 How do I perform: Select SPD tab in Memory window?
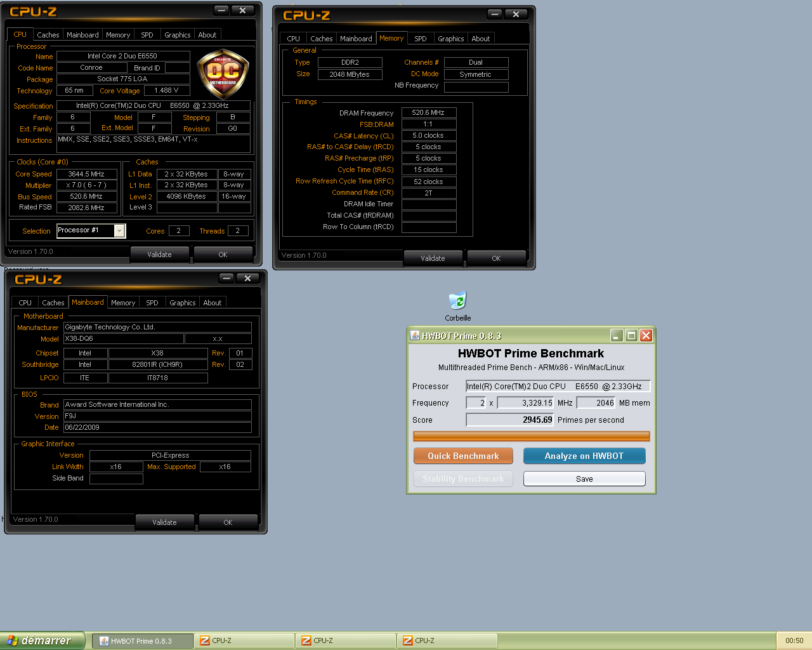click(x=420, y=39)
